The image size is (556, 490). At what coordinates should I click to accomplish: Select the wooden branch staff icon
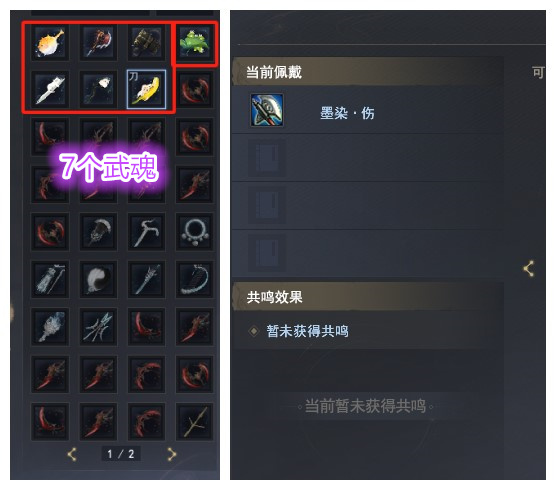(194, 422)
